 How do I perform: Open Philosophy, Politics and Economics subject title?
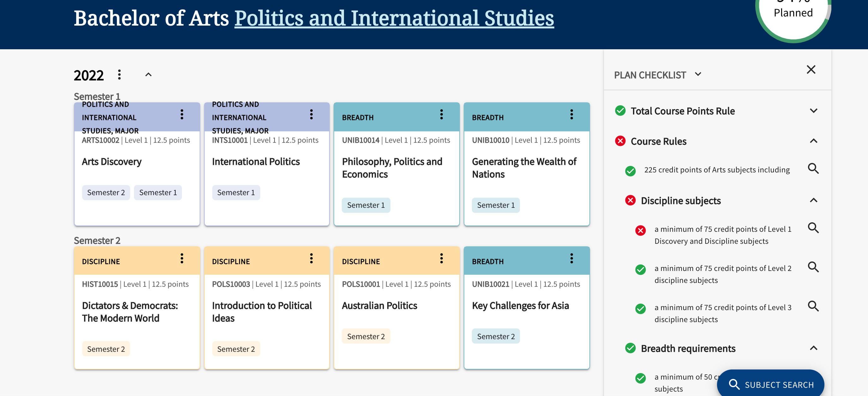click(x=392, y=168)
